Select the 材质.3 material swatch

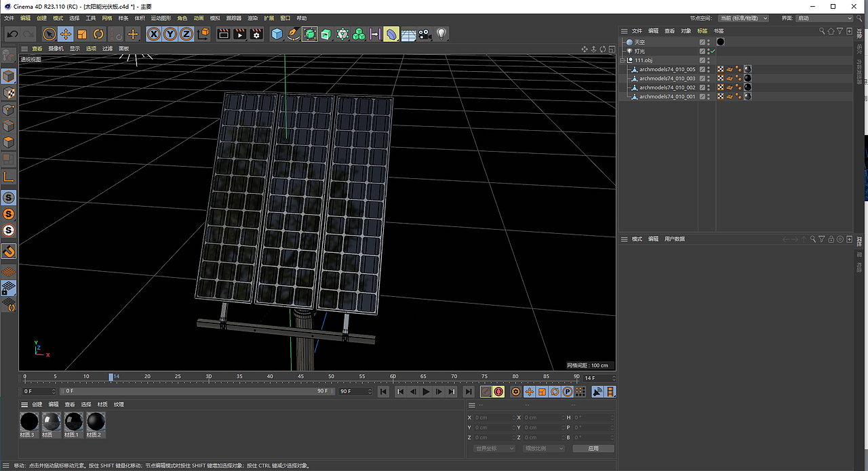[29, 422]
